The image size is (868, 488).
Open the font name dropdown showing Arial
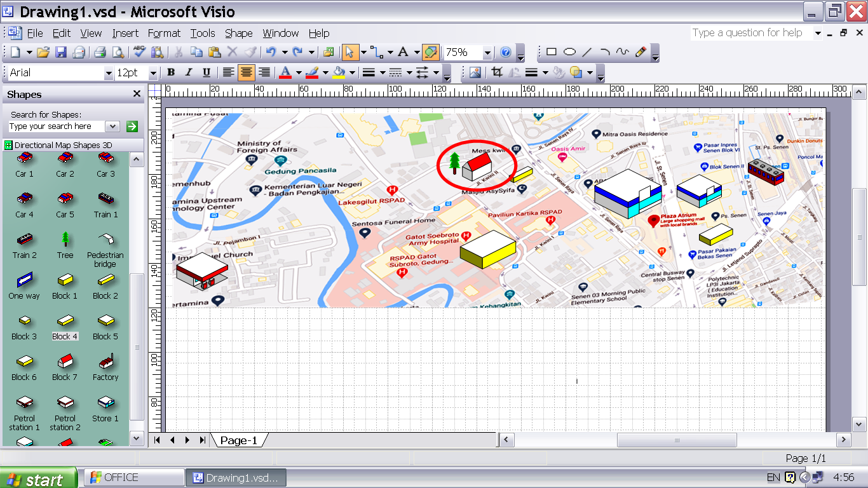coord(109,73)
